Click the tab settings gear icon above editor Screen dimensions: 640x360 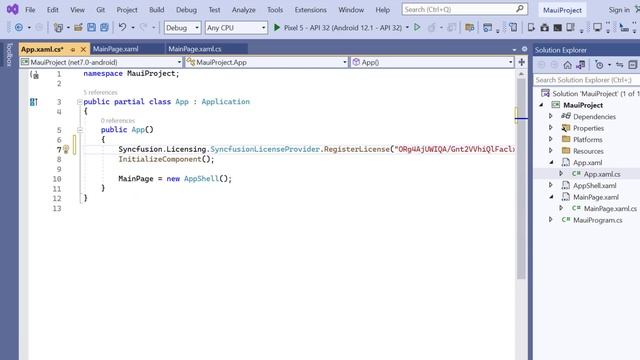pos(524,49)
